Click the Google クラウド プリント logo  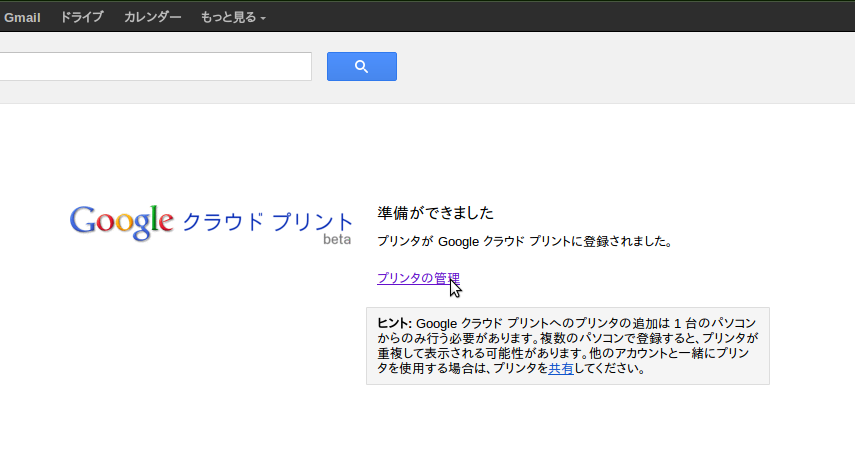pos(211,224)
